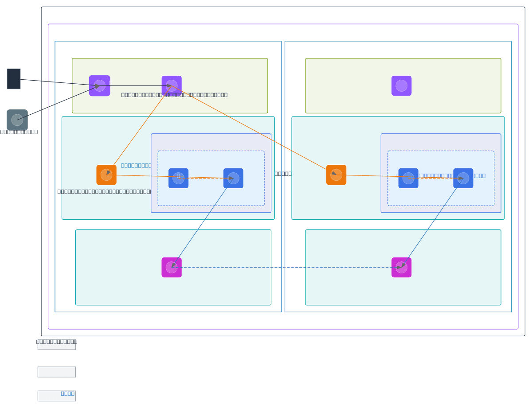Click the right blue icon in the left dashed box
532x408 pixels.
coord(233,178)
